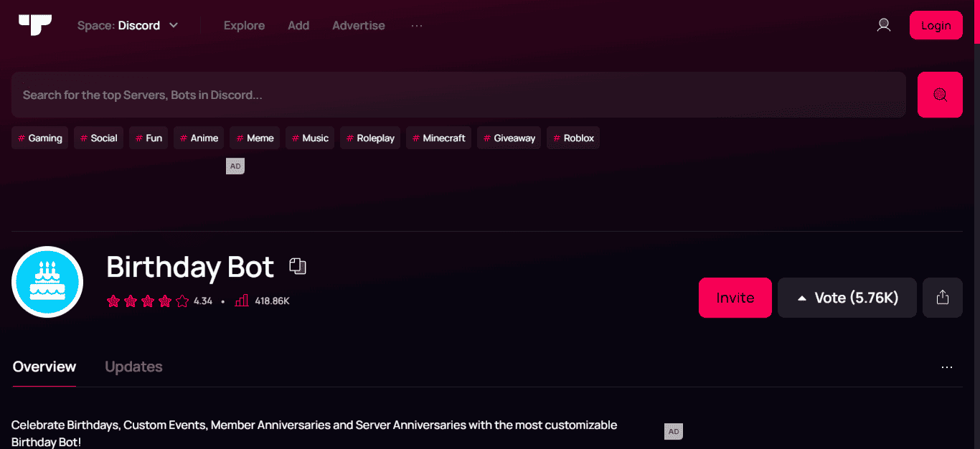
Task: Click the Top.gg logo icon
Action: (35, 24)
